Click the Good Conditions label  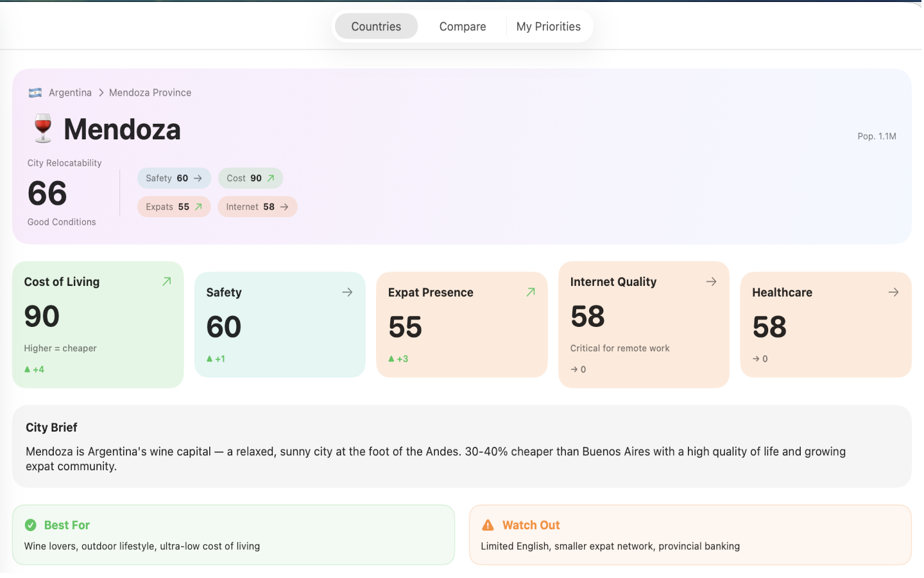tap(62, 222)
